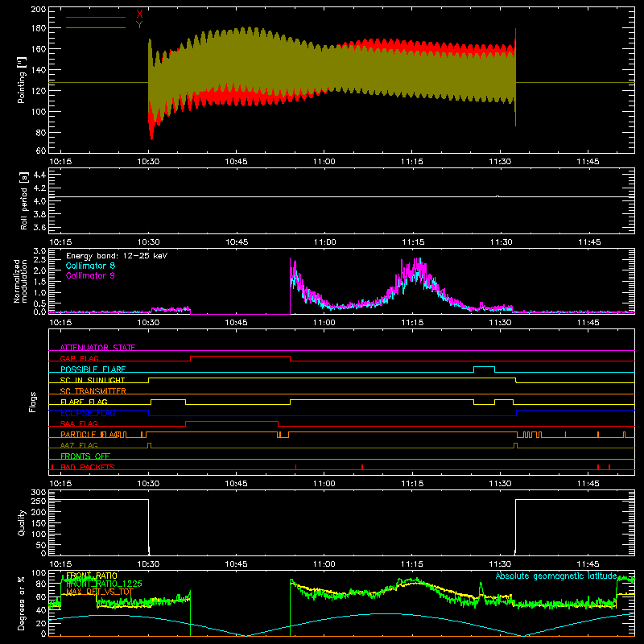The height and width of the screenshot is (644, 644).
Task: Click the 40 tick on Degrees axis
Action: click(41, 610)
